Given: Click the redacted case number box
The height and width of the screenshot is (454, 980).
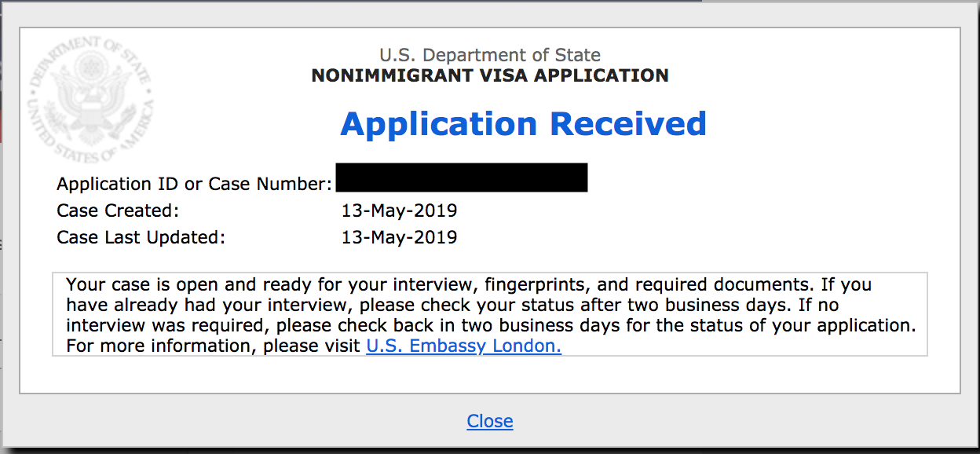Looking at the screenshot, I should click(x=462, y=178).
